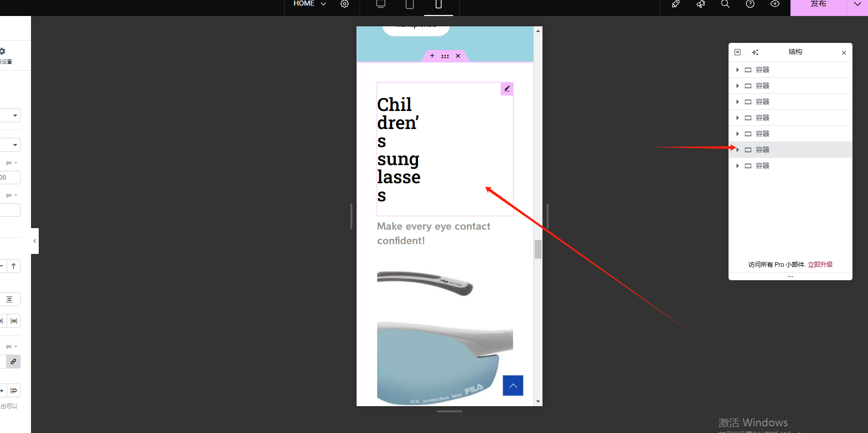The width and height of the screenshot is (868, 433).
Task: Collapse left panel with side arrow handle
Action: (x=35, y=241)
